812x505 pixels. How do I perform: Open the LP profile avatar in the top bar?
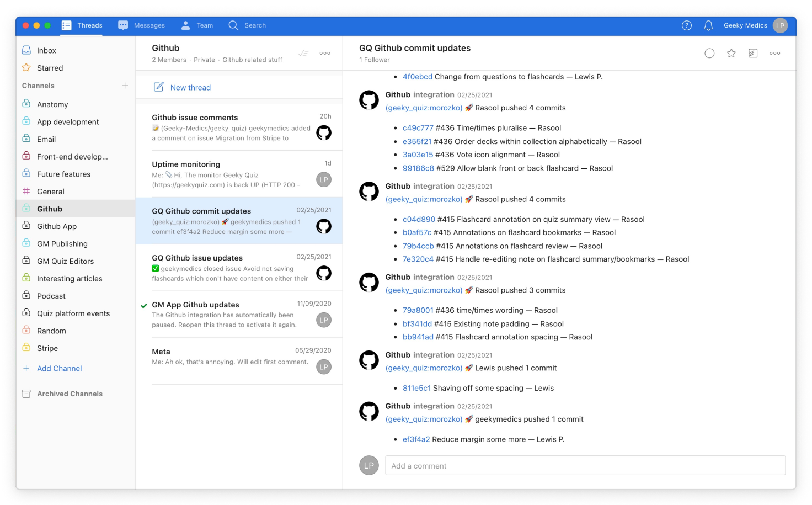tap(780, 25)
